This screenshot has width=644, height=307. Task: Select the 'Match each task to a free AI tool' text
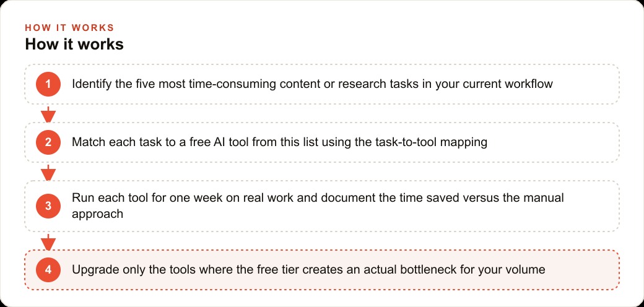point(279,142)
